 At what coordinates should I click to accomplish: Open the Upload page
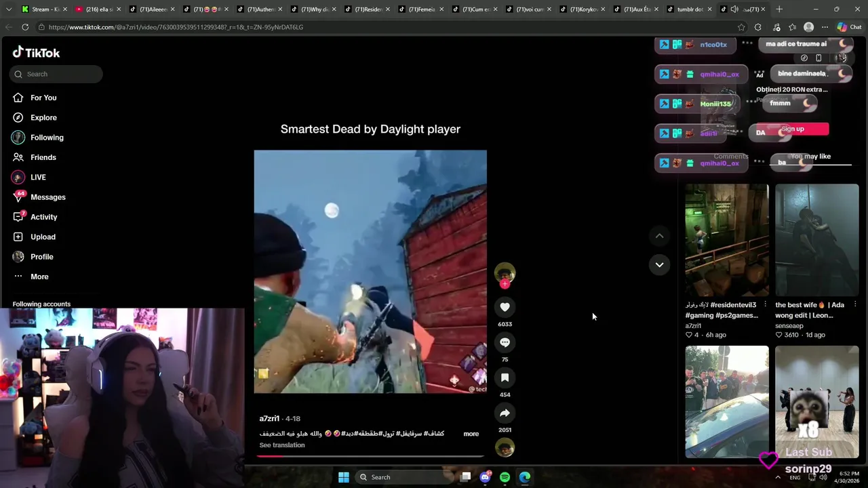point(43,237)
